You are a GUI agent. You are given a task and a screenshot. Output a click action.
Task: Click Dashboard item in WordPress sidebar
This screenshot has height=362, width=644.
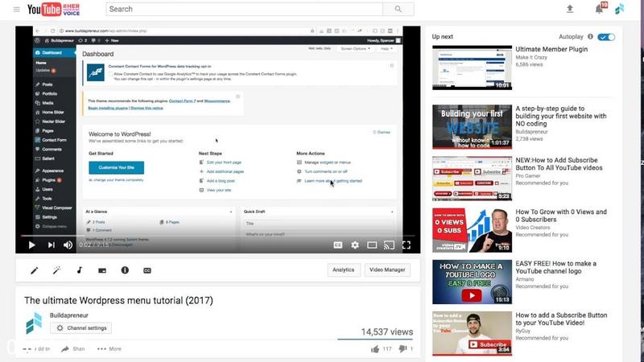(54, 52)
